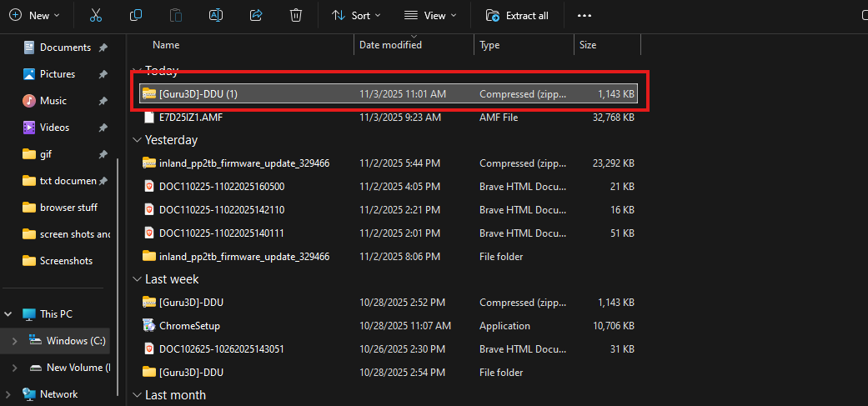Click the 23,292 KB size cell
Image resolution: width=868 pixels, height=406 pixels.
614,163
